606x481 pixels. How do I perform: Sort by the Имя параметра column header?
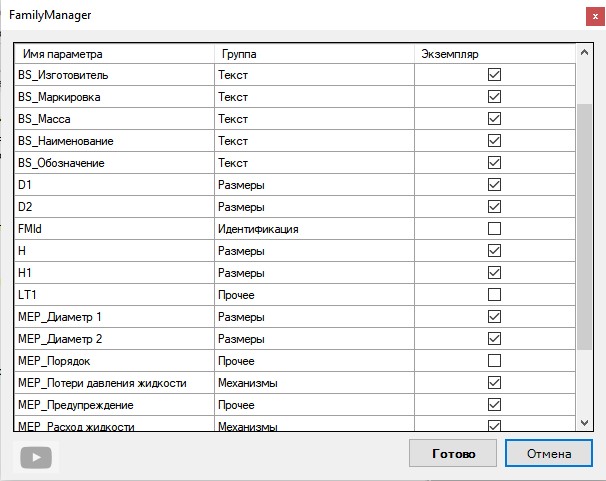(x=114, y=53)
